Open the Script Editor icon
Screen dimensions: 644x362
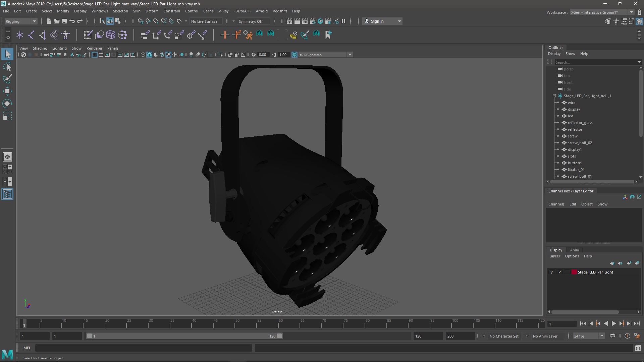pyautogui.click(x=638, y=348)
